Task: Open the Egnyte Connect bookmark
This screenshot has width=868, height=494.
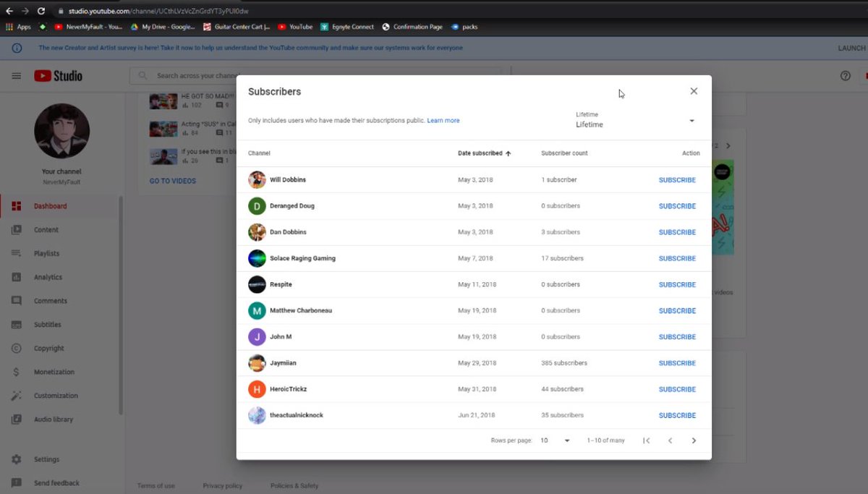Action: [x=347, y=27]
